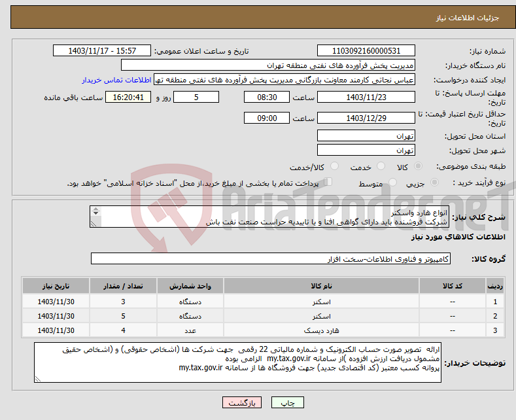Click the چاپ (print) button
Viewport: 516px width, 420px height.
(x=287, y=402)
